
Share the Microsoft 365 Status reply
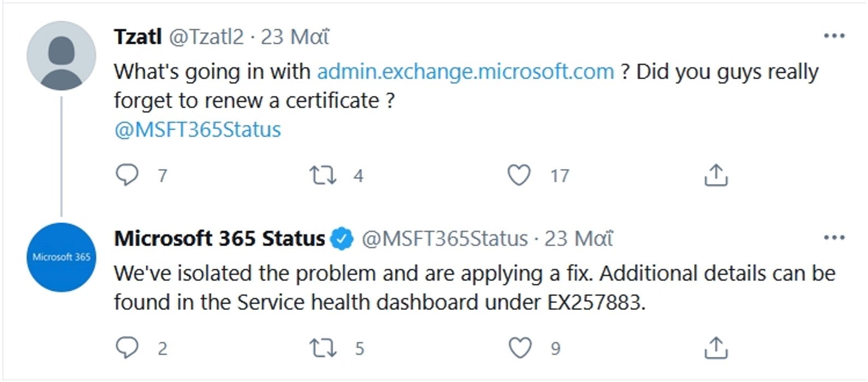tap(716, 348)
